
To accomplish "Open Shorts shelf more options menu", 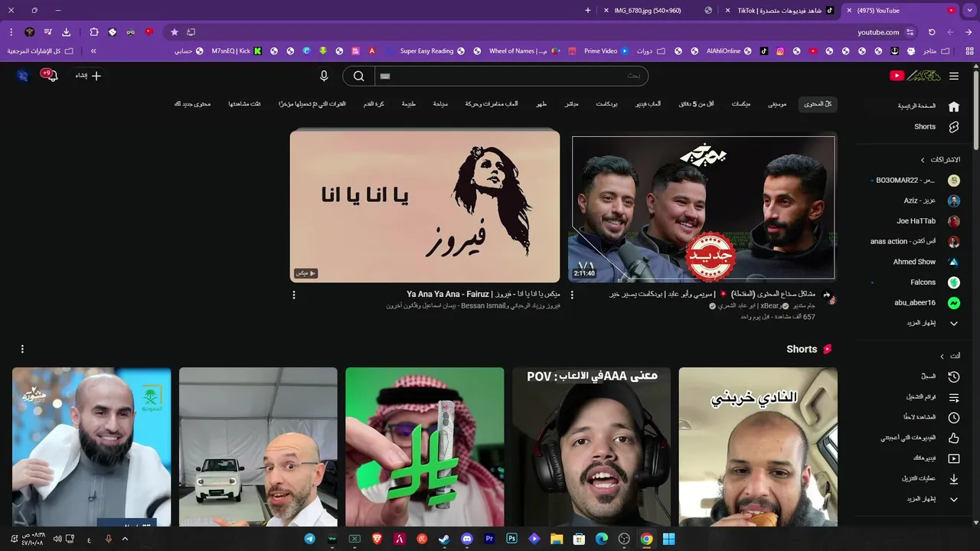I will (x=22, y=349).
